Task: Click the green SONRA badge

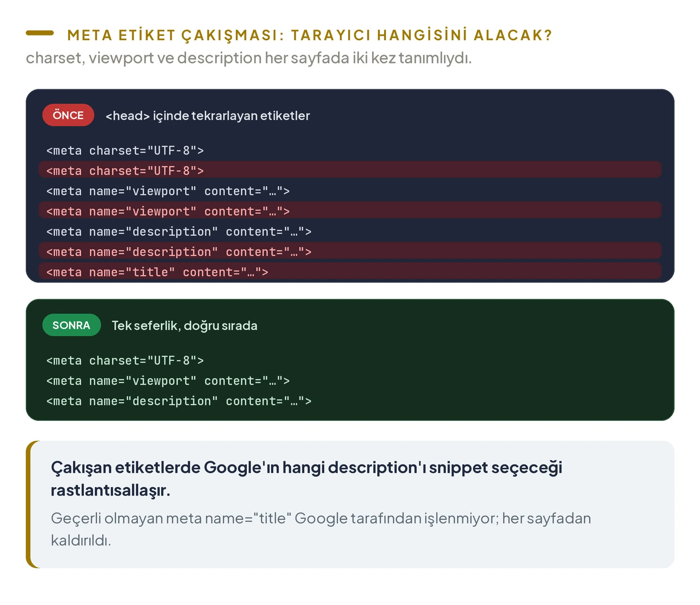Action: pyautogui.click(x=71, y=325)
